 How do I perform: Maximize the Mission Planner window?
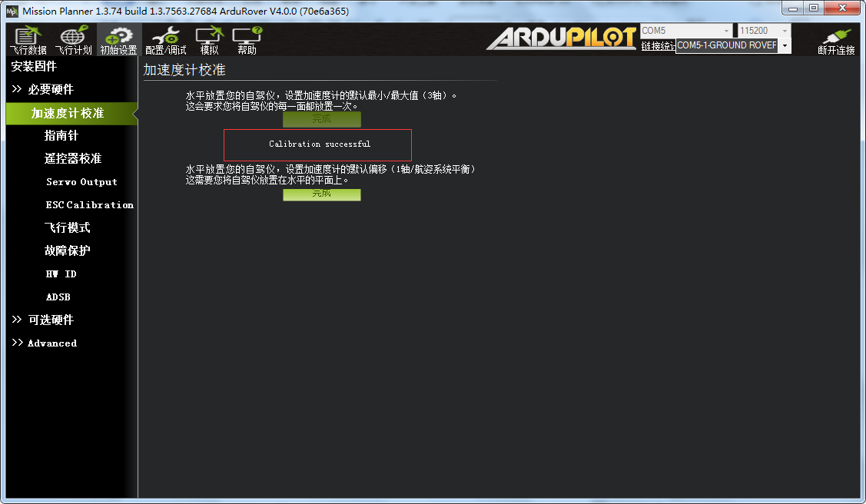(814, 8)
